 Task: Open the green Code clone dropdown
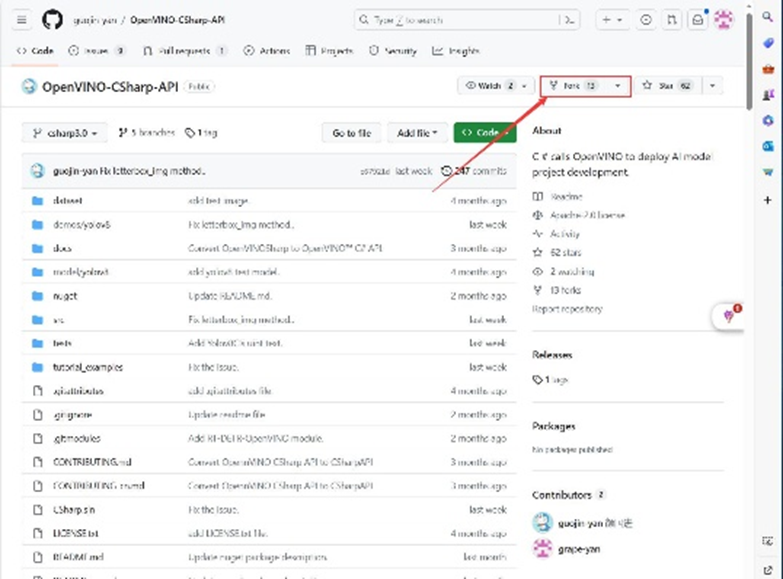point(485,133)
